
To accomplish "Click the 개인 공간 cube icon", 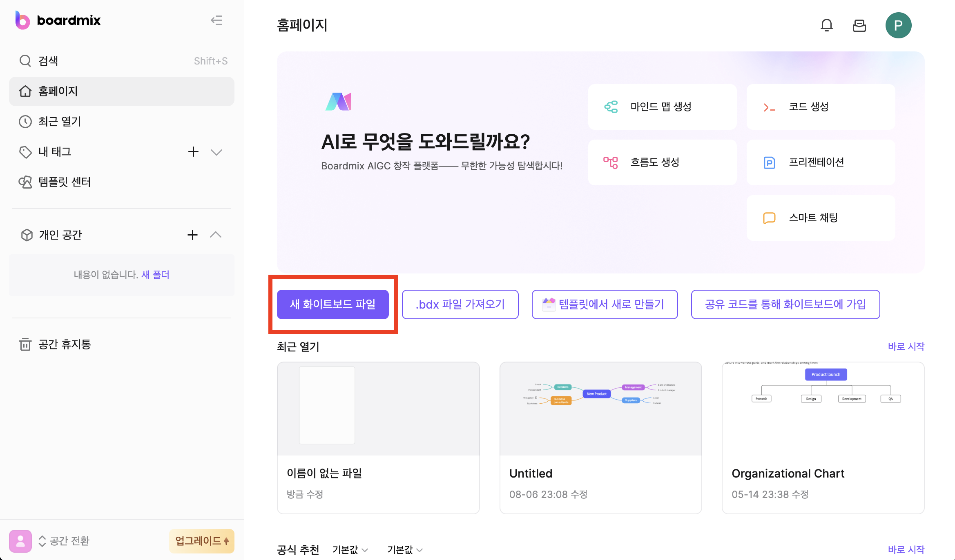I will pyautogui.click(x=27, y=235).
